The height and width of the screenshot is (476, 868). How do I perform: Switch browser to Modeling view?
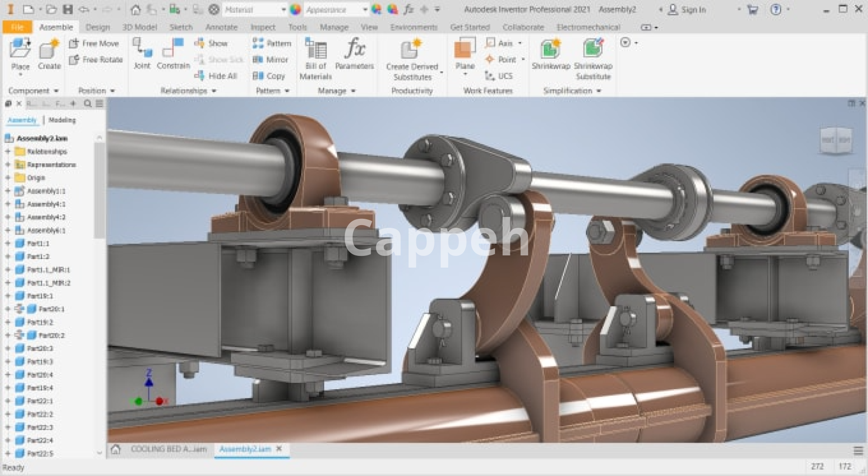[62, 120]
